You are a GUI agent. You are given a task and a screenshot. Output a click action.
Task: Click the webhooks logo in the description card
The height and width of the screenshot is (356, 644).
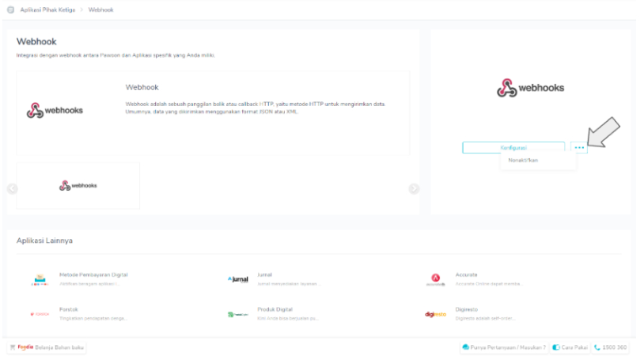[55, 110]
